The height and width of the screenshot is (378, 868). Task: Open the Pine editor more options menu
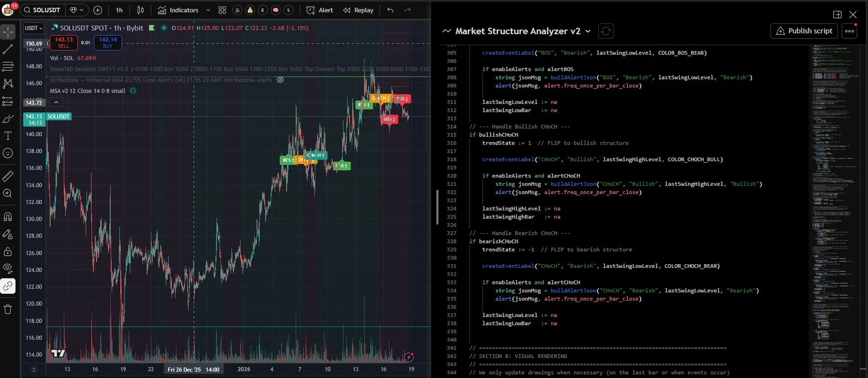pos(849,31)
